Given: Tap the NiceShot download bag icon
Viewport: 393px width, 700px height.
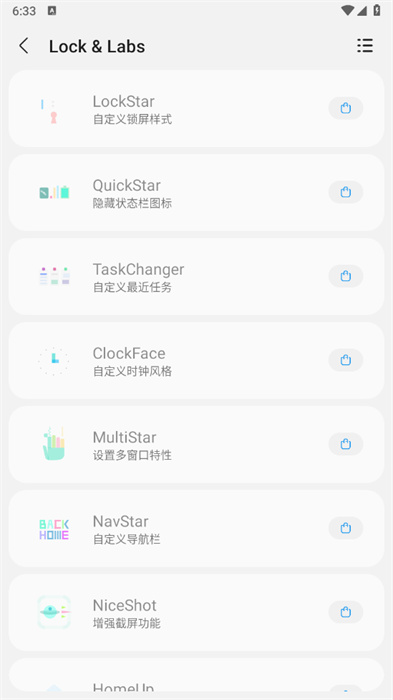Looking at the screenshot, I should (x=346, y=612).
